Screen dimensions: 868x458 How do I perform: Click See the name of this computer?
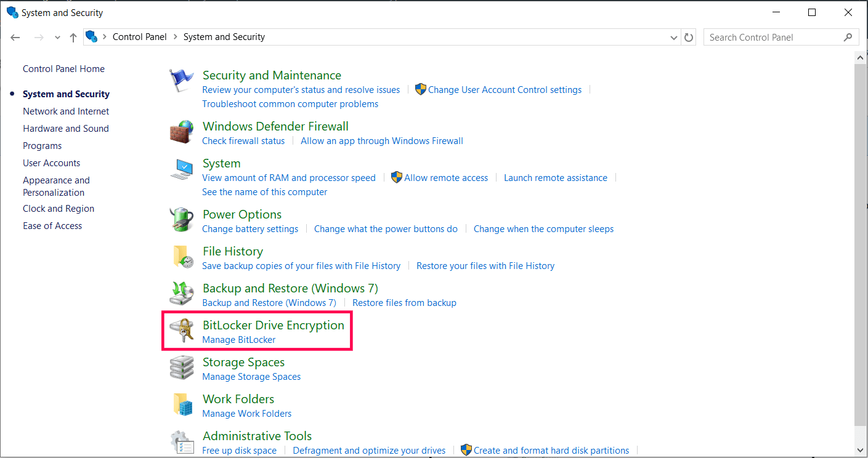265,192
